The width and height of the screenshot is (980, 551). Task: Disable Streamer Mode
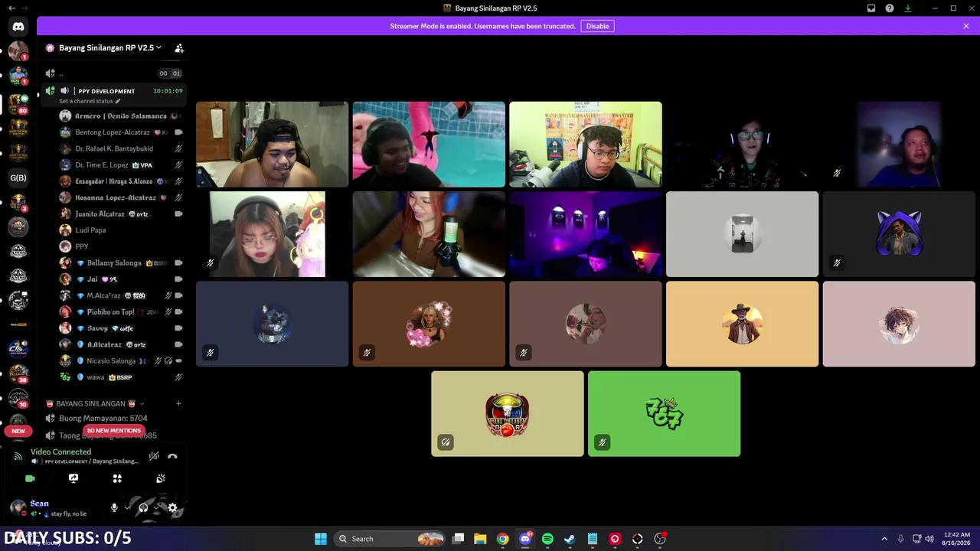coord(597,26)
